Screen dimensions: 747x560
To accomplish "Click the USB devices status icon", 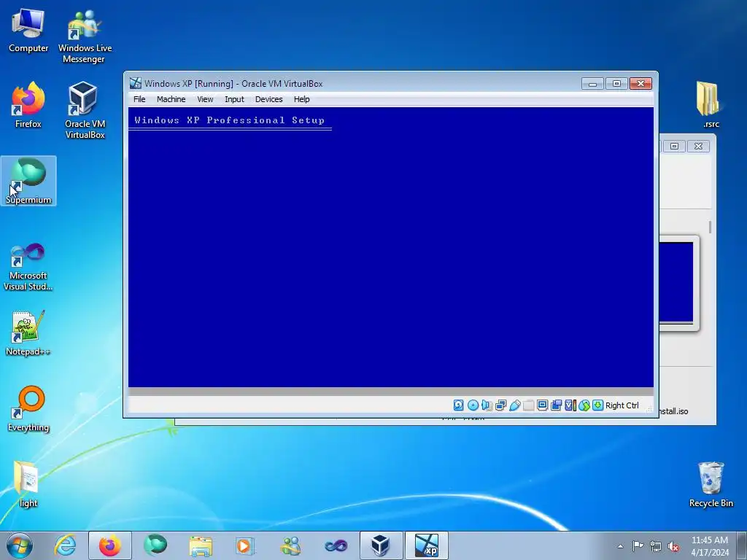I will tap(514, 405).
